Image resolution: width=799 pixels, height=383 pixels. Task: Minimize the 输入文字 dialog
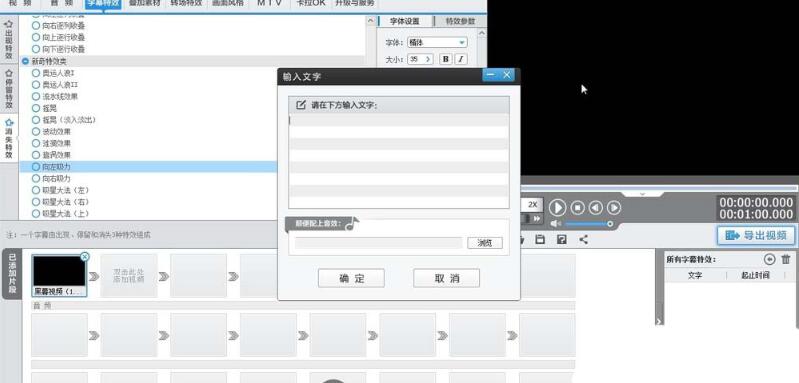(x=490, y=75)
